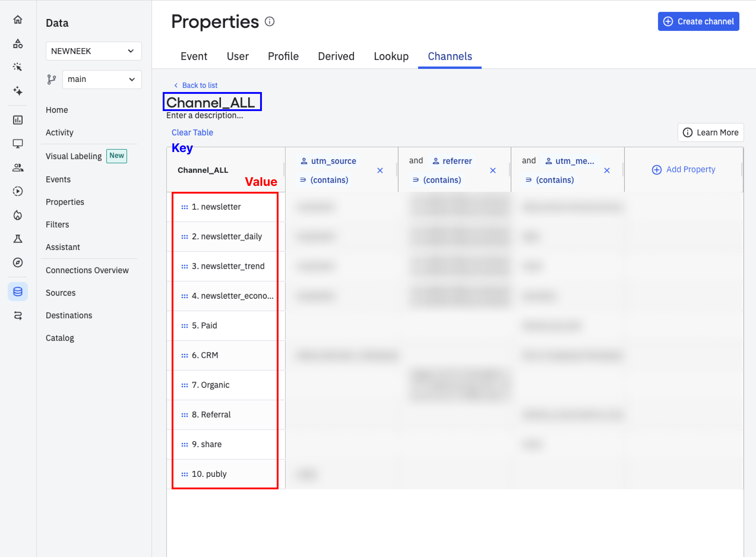This screenshot has width=756, height=557.
Task: Open Filters in Data sidebar
Action: [x=57, y=224]
